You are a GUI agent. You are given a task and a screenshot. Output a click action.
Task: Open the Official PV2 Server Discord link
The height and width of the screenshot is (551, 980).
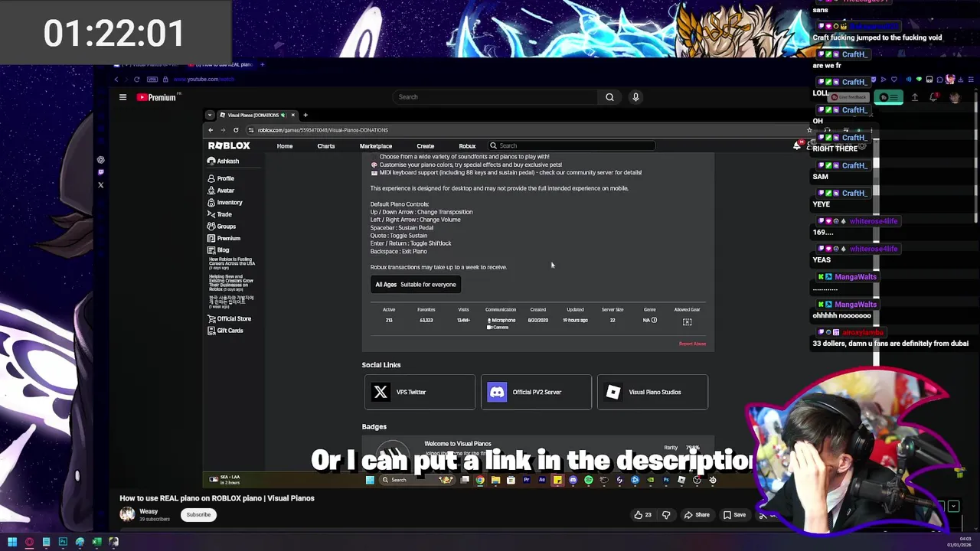click(x=536, y=392)
